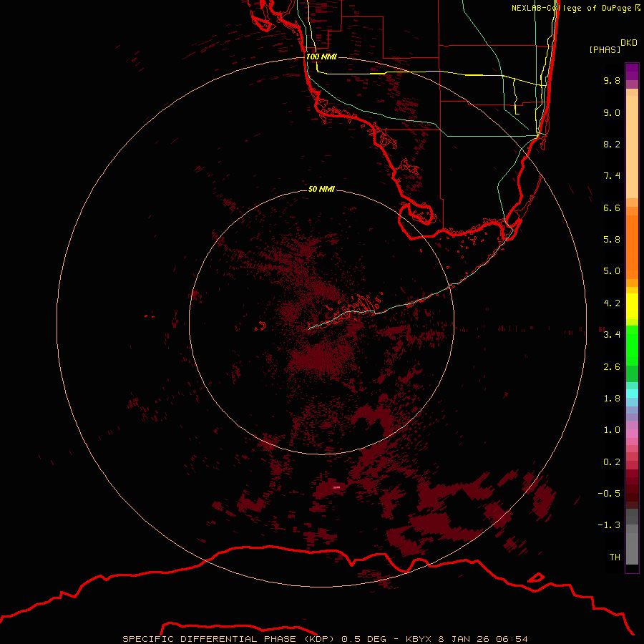
Task: Click the 4.2 value on the color scale
Action: click(612, 303)
